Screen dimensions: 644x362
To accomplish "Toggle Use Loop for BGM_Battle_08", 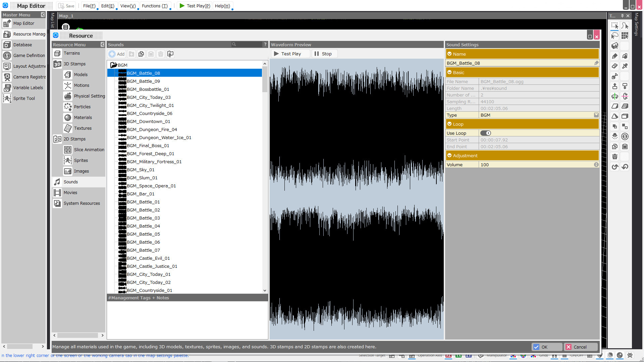I will 486,133.
